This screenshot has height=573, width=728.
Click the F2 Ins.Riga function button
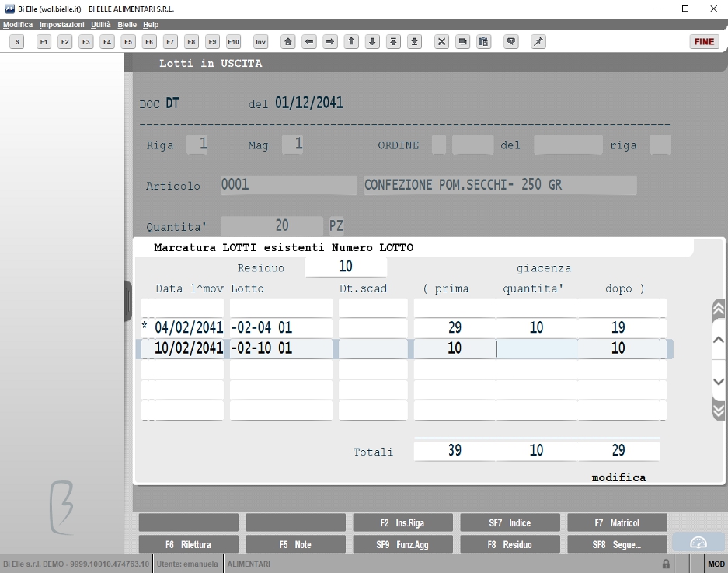click(x=402, y=522)
